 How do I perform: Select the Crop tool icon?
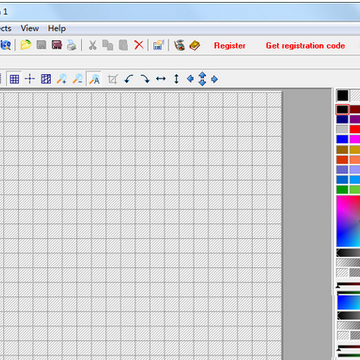(113, 79)
